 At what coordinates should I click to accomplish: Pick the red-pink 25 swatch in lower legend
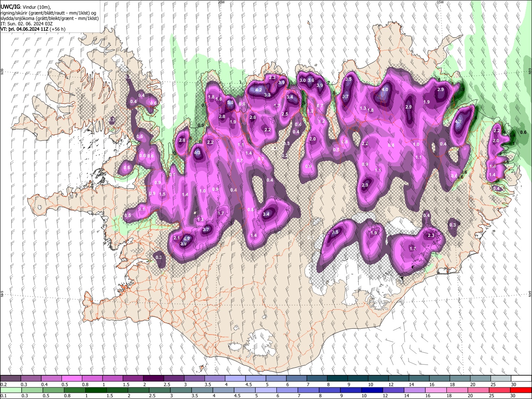[500, 390]
